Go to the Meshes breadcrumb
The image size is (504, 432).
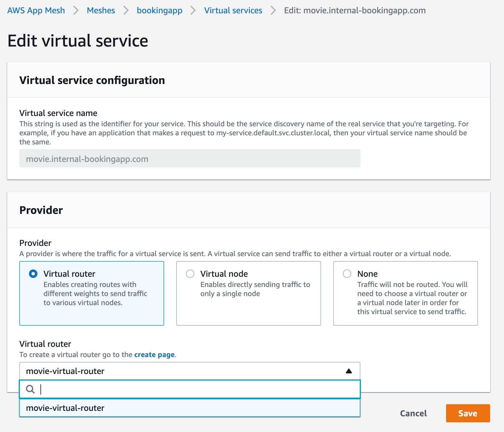(x=101, y=11)
